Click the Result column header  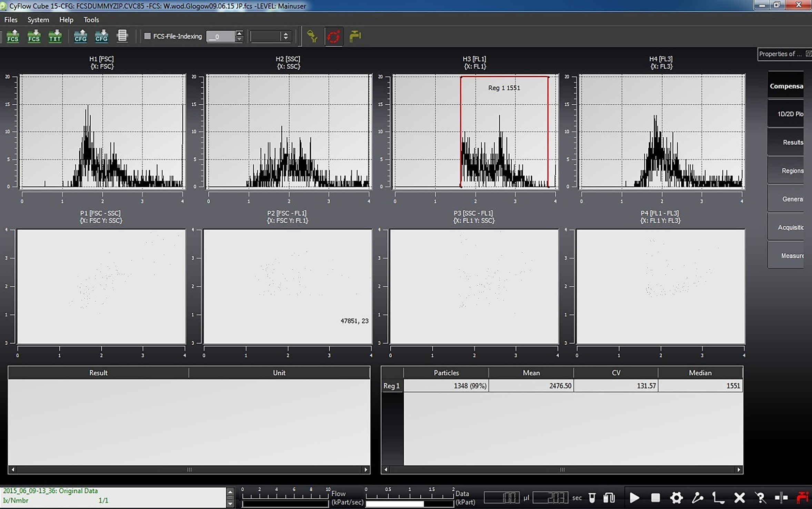98,373
